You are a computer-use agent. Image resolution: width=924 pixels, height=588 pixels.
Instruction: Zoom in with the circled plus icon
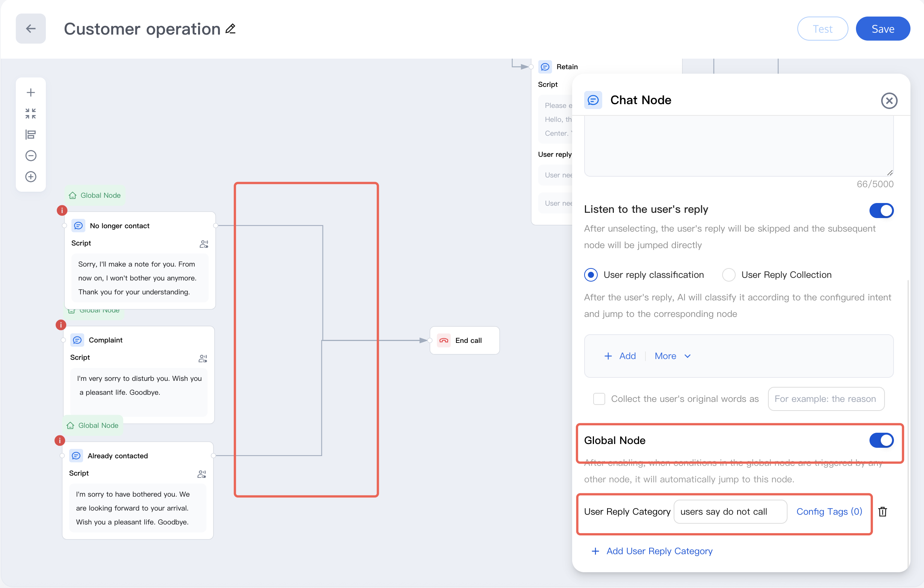31,177
